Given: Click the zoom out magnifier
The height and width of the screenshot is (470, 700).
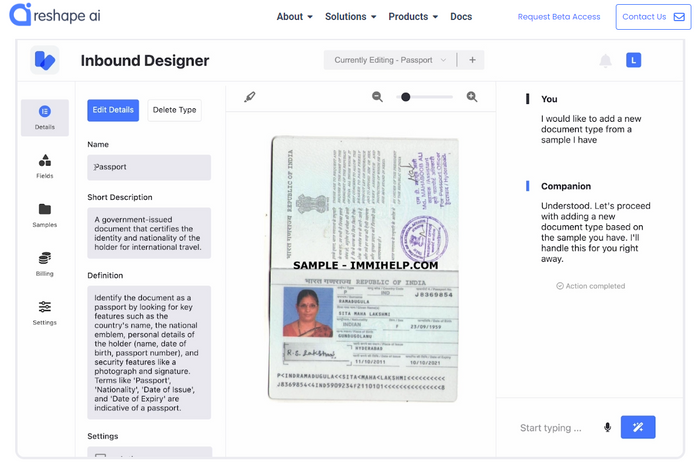Looking at the screenshot, I should [377, 96].
